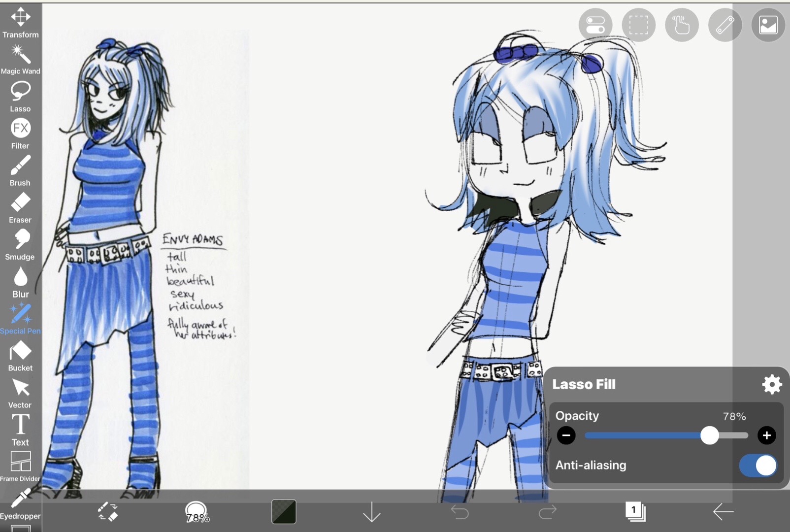This screenshot has height=532, width=790.
Task: Open the FX Filter tool
Action: point(20,133)
